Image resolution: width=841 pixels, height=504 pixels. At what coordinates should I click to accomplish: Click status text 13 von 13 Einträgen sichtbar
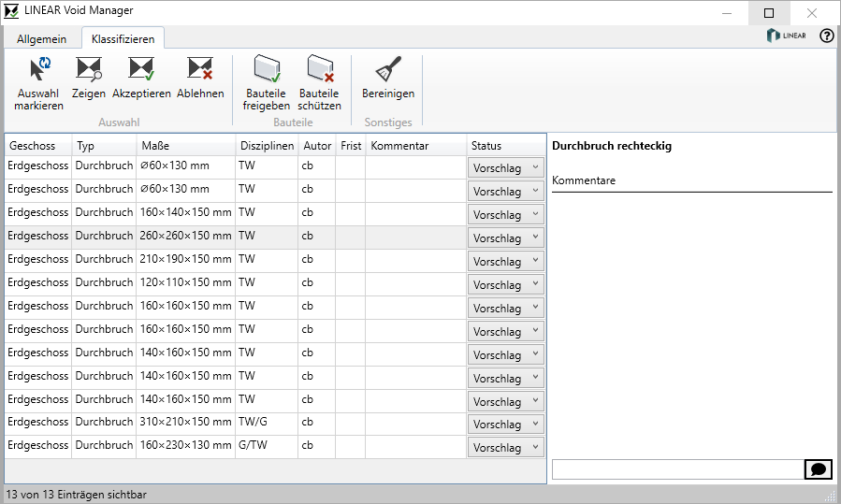tap(76, 495)
